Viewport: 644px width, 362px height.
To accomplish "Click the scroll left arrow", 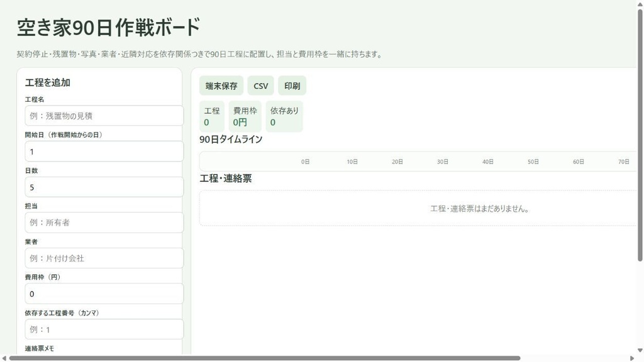I will point(4,358).
